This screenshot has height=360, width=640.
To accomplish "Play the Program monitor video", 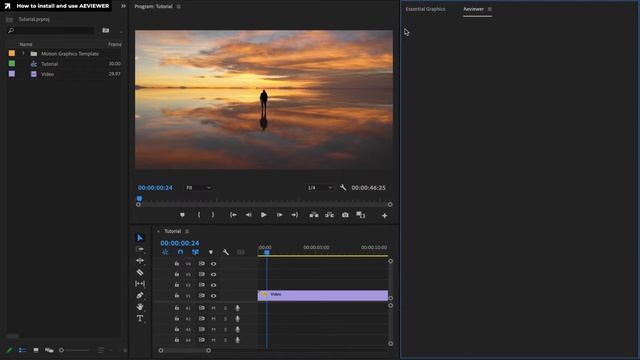I will coord(264,215).
